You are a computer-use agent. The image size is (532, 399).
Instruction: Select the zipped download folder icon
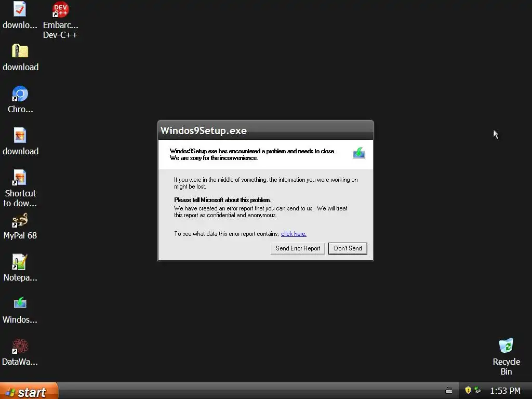pos(20,51)
